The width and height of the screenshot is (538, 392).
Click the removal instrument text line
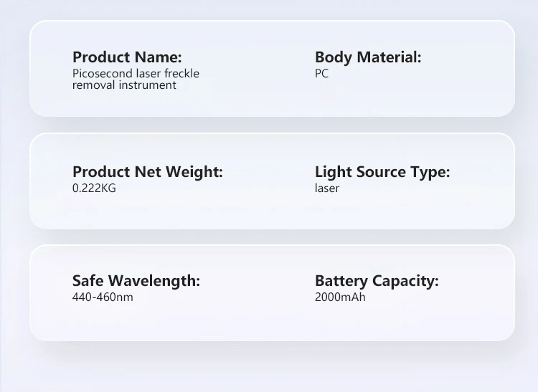pyautogui.click(x=124, y=85)
